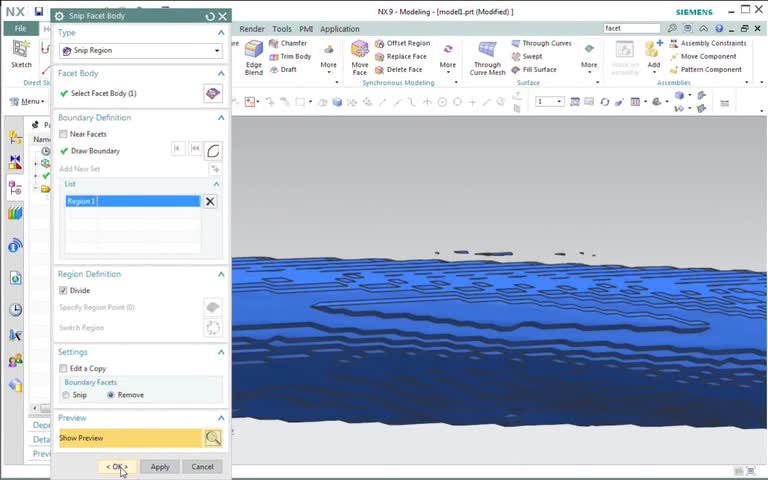
Task: Select the Snip radio button
Action: [66, 395]
